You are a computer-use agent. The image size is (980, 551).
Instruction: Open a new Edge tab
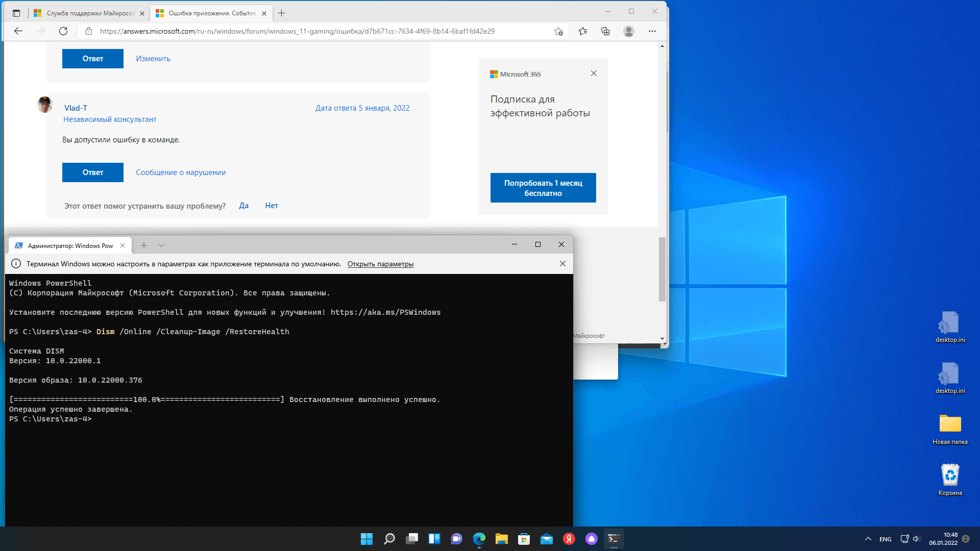click(282, 13)
